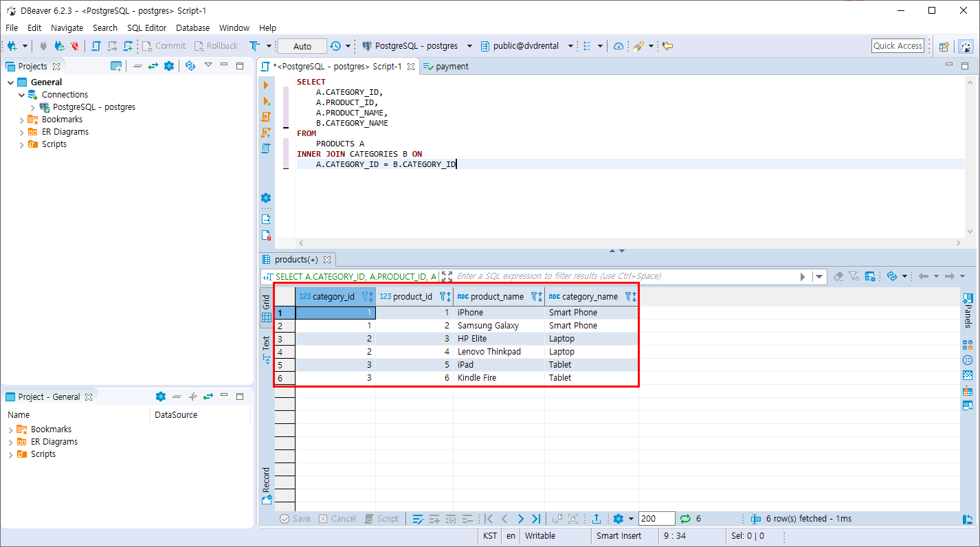Switch to the payment editor tab

point(446,67)
